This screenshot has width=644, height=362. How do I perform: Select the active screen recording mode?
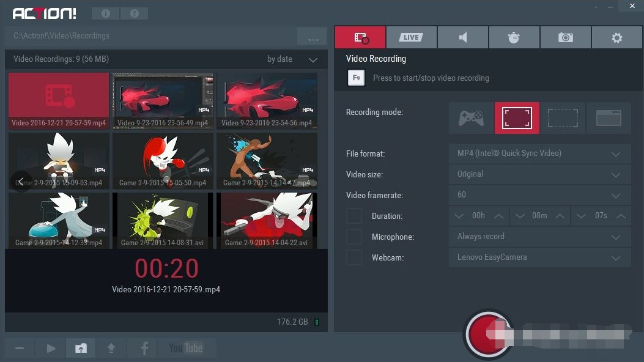(517, 118)
